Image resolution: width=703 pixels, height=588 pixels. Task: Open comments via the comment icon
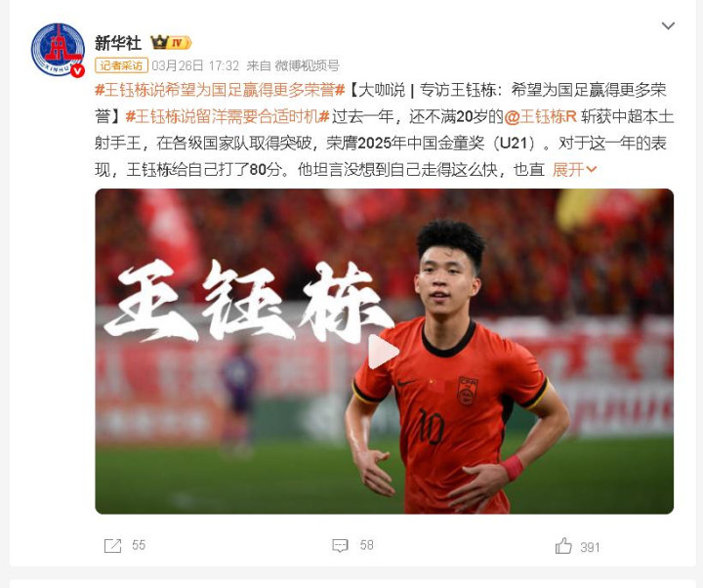pos(340,545)
